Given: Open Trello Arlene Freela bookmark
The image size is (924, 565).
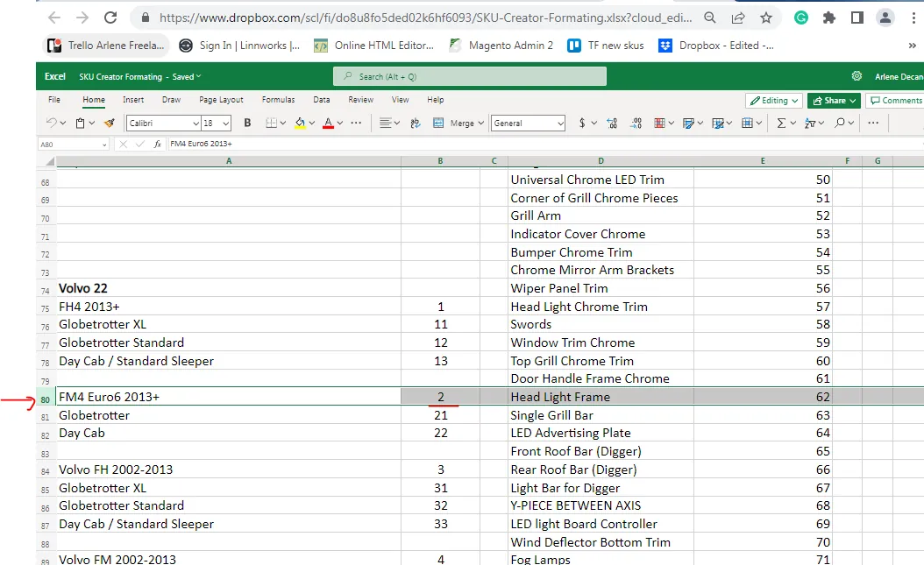Looking at the screenshot, I should tap(107, 46).
